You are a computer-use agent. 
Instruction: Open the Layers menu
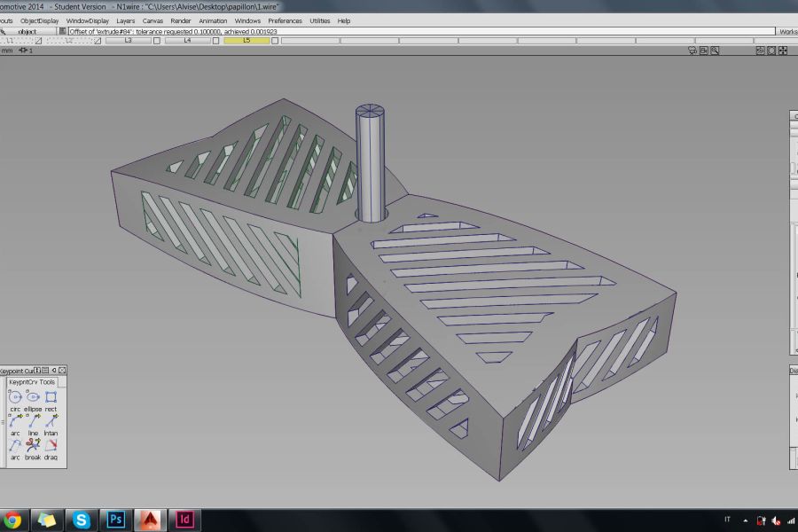click(125, 20)
